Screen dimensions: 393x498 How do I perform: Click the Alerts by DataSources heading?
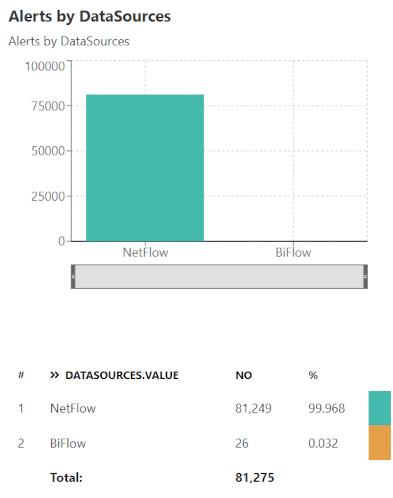[90, 17]
